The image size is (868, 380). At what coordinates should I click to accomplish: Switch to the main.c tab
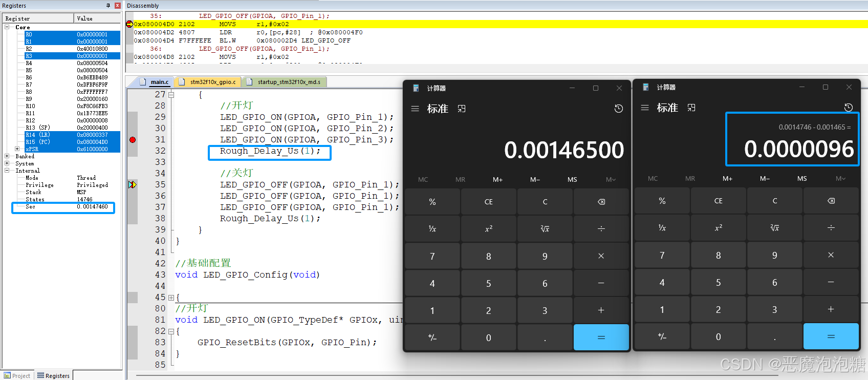coord(155,82)
